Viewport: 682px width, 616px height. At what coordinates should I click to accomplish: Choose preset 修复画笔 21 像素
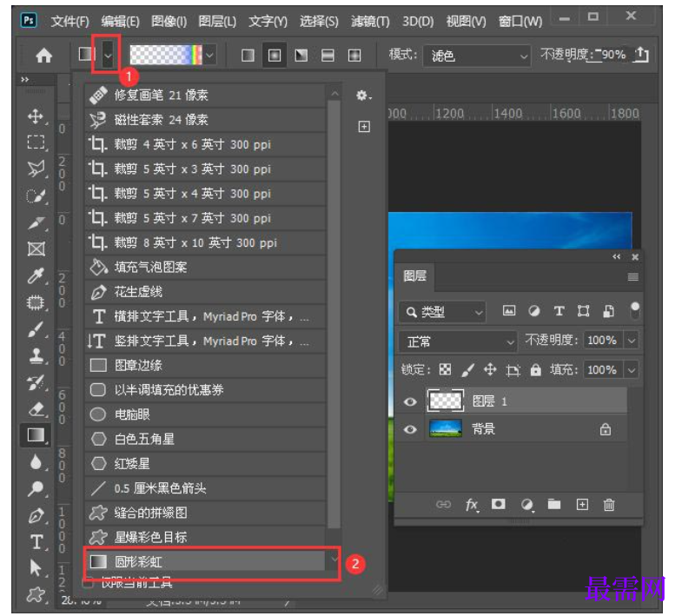pyautogui.click(x=205, y=96)
